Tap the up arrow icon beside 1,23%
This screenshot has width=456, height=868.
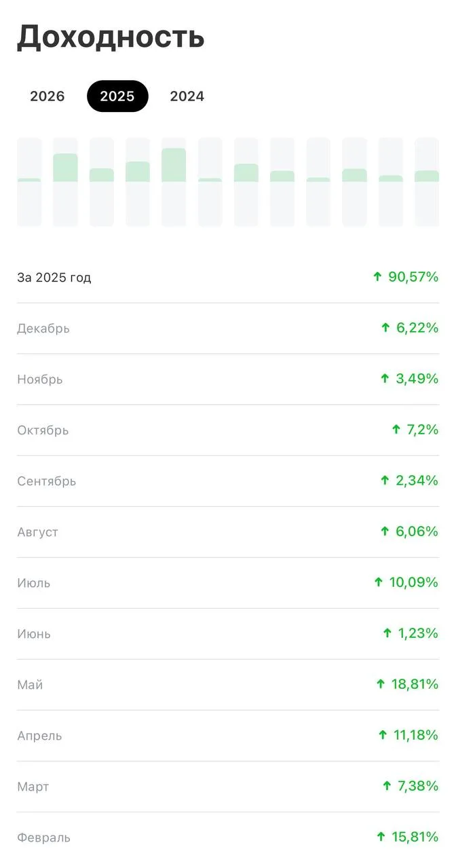[387, 633]
